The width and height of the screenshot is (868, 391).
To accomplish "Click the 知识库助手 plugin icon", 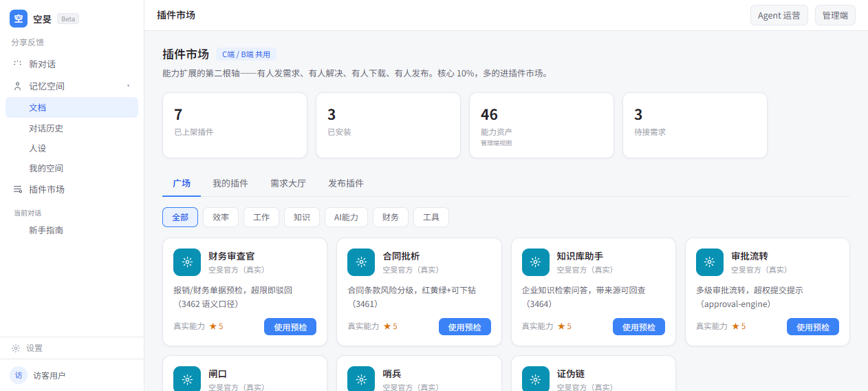I will click(535, 262).
